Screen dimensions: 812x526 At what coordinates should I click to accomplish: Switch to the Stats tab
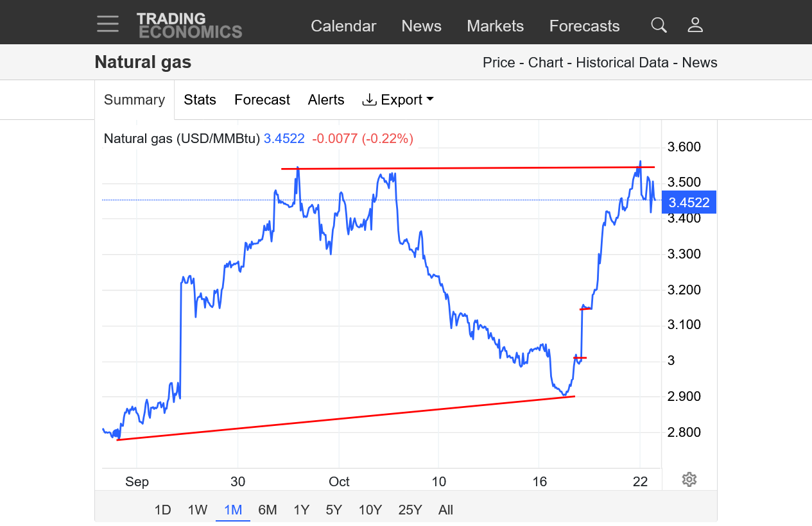point(200,99)
